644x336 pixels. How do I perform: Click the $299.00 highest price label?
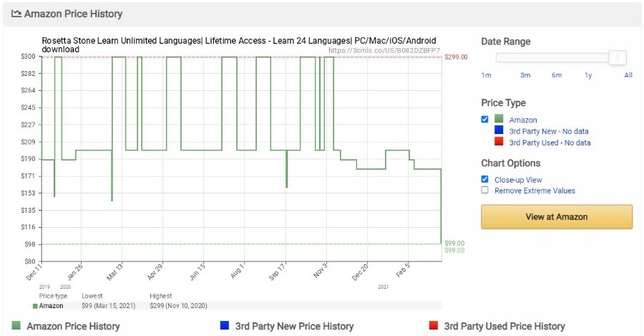pos(456,57)
